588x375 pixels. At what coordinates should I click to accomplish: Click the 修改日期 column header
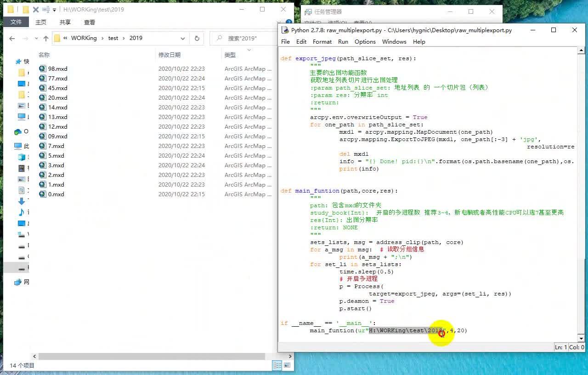(x=170, y=55)
